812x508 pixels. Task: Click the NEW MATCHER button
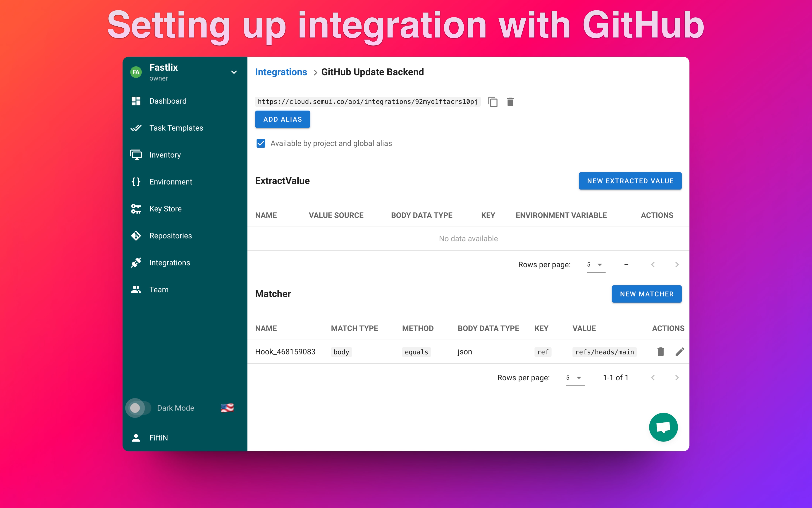pos(647,294)
